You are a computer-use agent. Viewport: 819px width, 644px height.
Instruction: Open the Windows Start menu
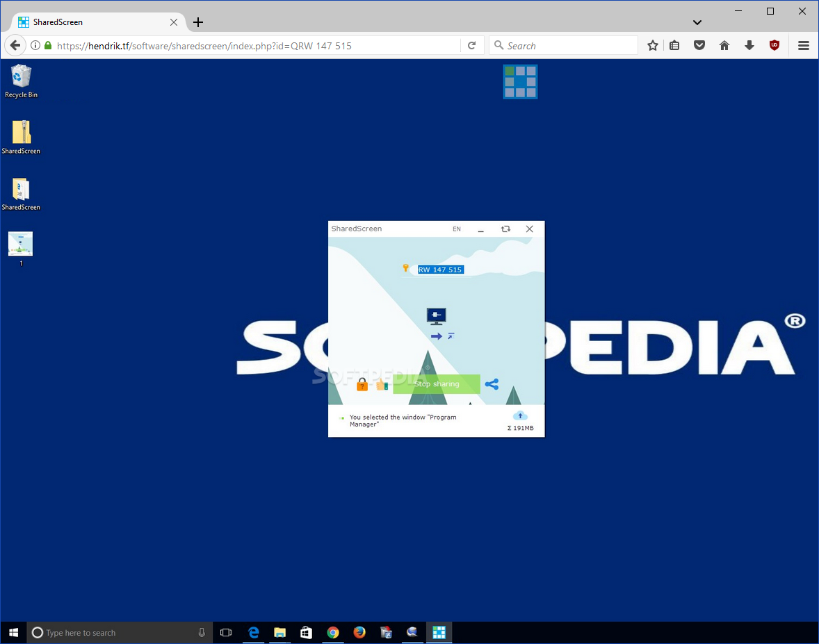(14, 632)
